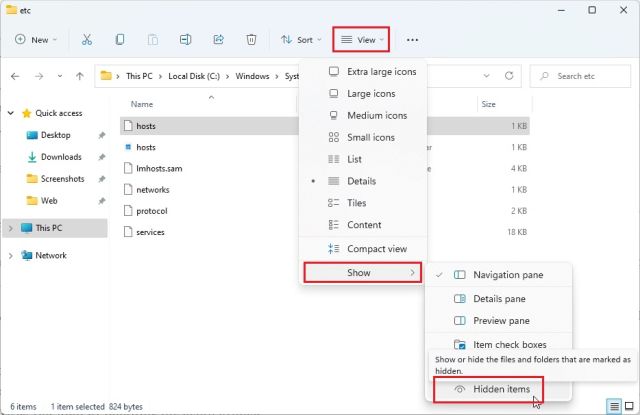Select Medium icons view

(363, 115)
